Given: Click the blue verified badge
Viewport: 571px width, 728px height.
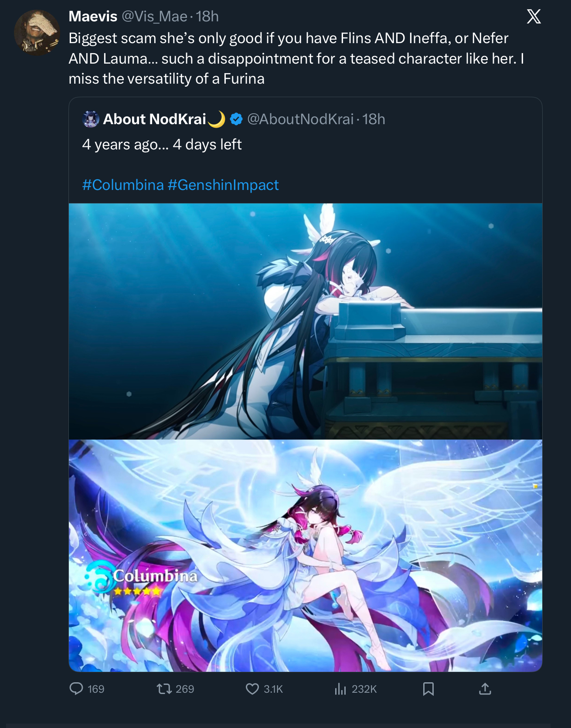Looking at the screenshot, I should click(236, 119).
